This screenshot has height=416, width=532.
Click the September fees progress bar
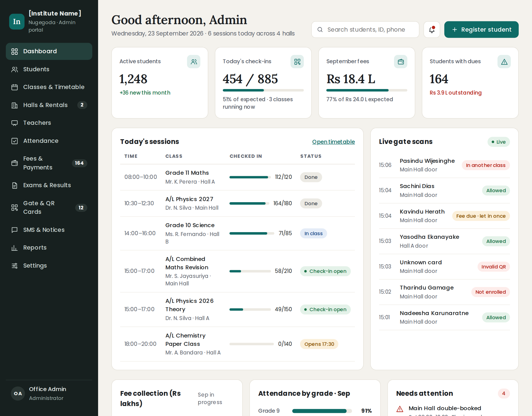(367, 90)
